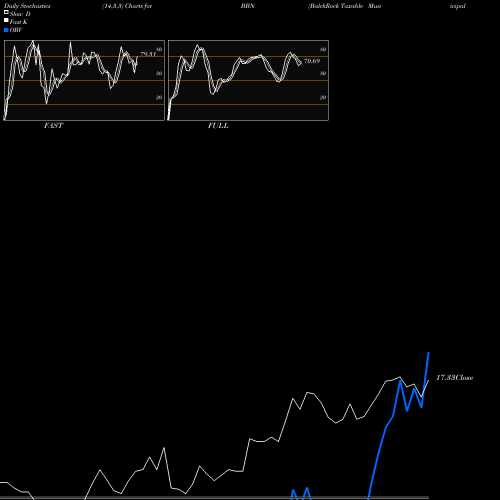The image size is (500, 500).
Task: Click the '17.33 Close' price label
Action: [455, 378]
